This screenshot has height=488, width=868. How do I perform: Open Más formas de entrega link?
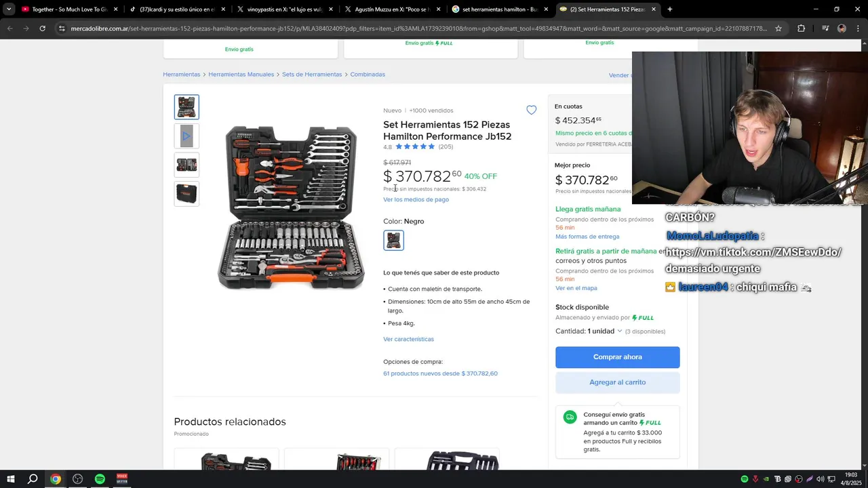coord(587,237)
